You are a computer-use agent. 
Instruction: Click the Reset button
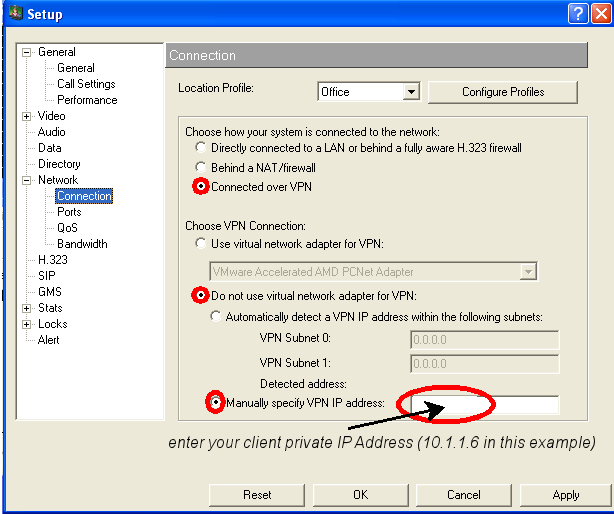click(x=257, y=495)
